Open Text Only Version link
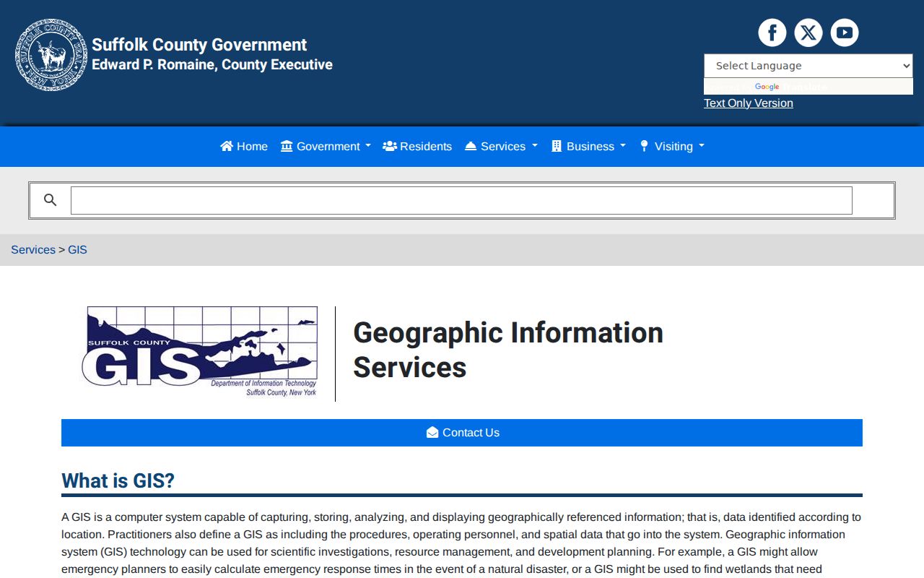Image resolution: width=924 pixels, height=578 pixels. [x=748, y=103]
